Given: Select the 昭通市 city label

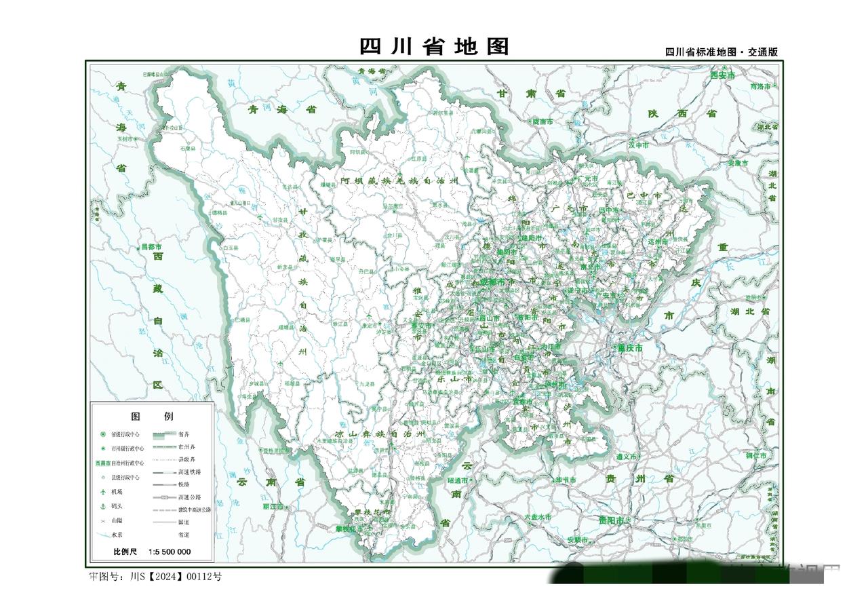Looking at the screenshot, I should tap(459, 480).
